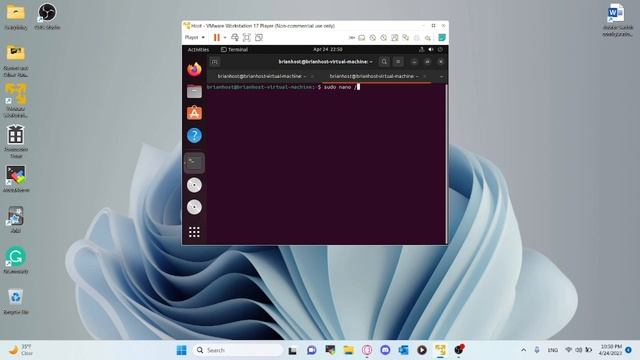The image size is (640, 360).
Task: Open the terminal tab list dropdown arrow
Action: [x=441, y=76]
